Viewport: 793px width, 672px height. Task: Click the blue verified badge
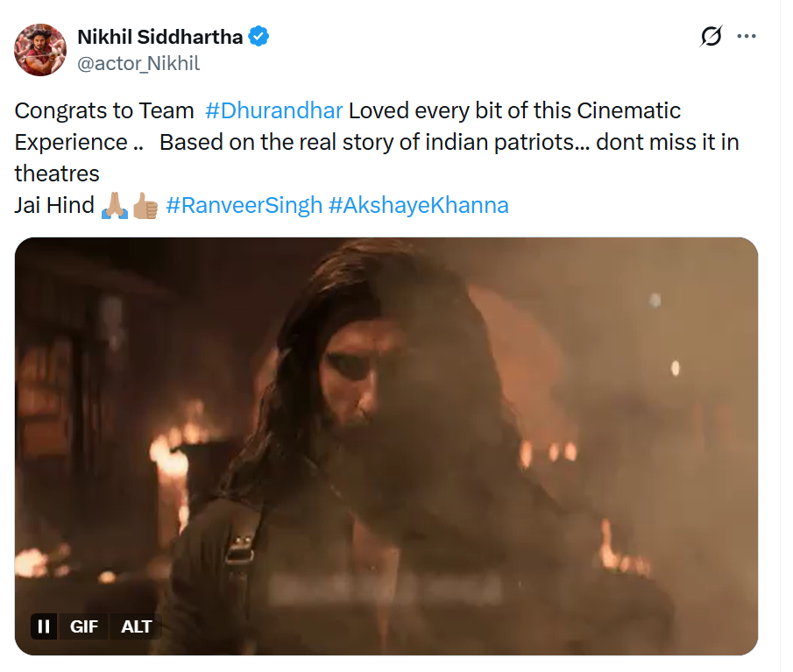pos(258,37)
